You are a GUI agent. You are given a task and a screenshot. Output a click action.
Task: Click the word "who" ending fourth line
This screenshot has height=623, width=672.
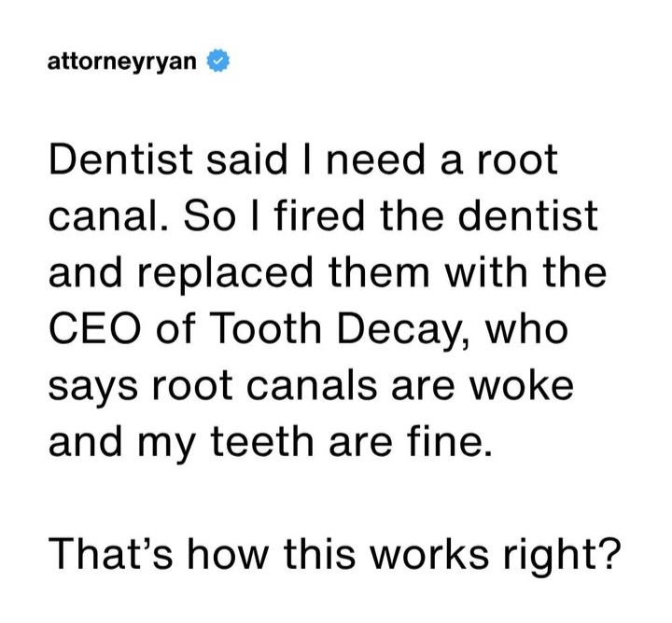pyautogui.click(x=525, y=329)
